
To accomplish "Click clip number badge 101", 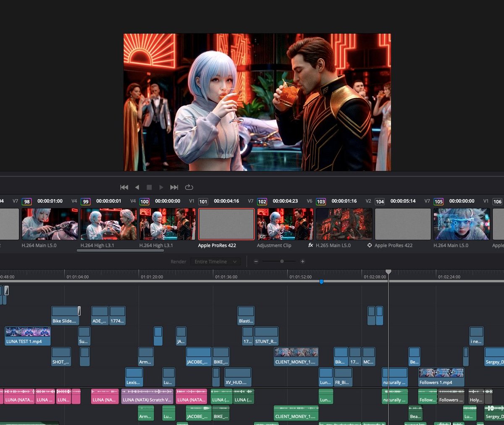I will coord(203,201).
